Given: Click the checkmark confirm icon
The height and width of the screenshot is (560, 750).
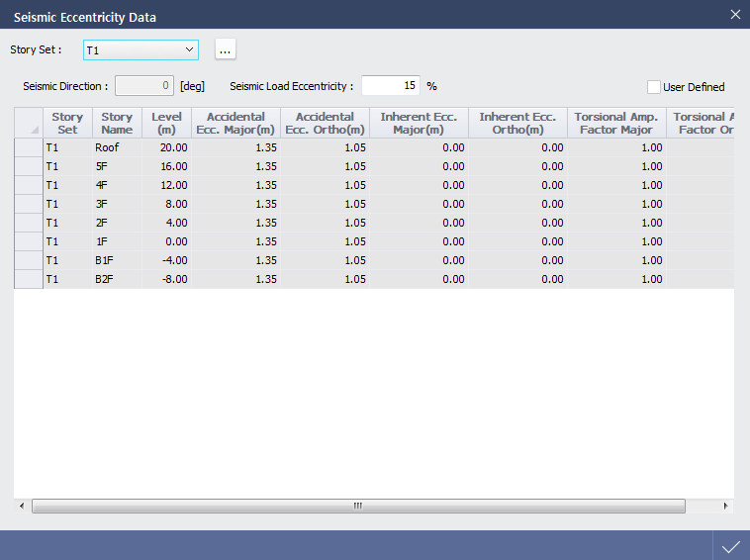Looking at the screenshot, I should coord(731,546).
